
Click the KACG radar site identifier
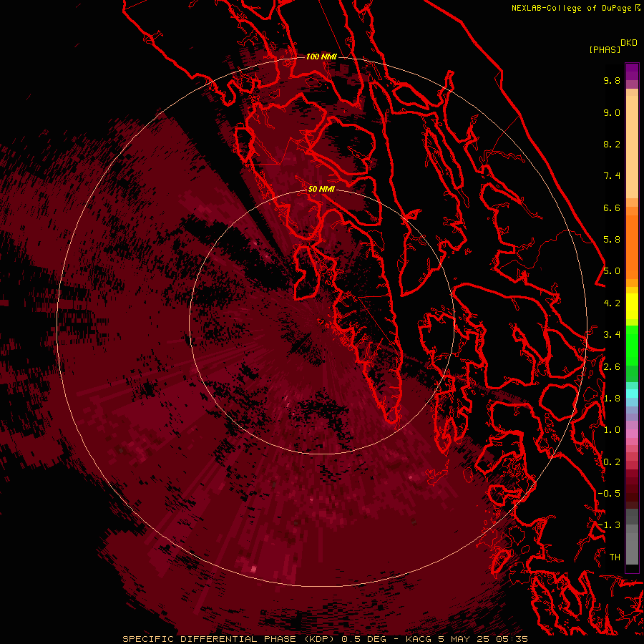(418, 639)
